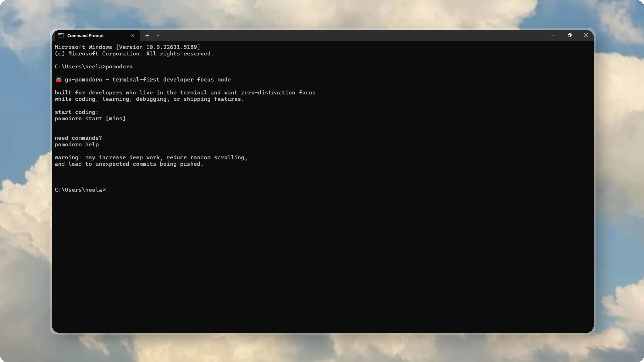This screenshot has height=362, width=644.
Task: Select the Command Prompt tab
Action: 85,35
